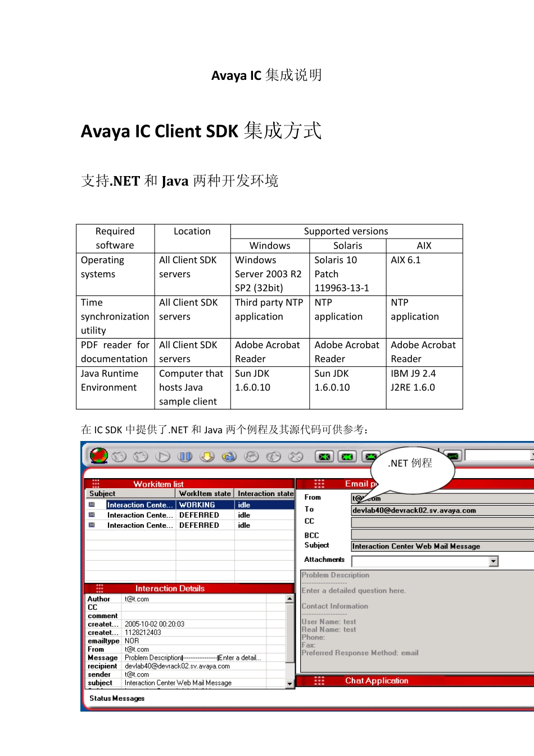
Task: Click the Supported versions table header
Action: tap(346, 231)
